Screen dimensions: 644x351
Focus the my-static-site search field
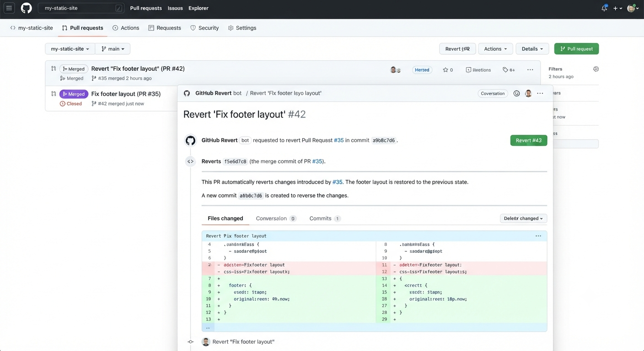click(x=80, y=8)
